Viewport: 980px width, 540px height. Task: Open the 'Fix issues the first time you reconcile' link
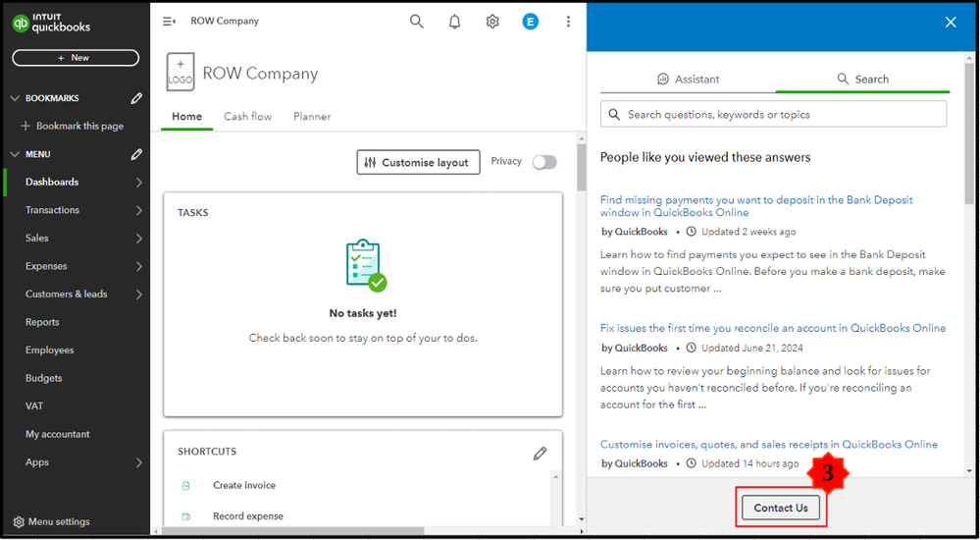[773, 328]
